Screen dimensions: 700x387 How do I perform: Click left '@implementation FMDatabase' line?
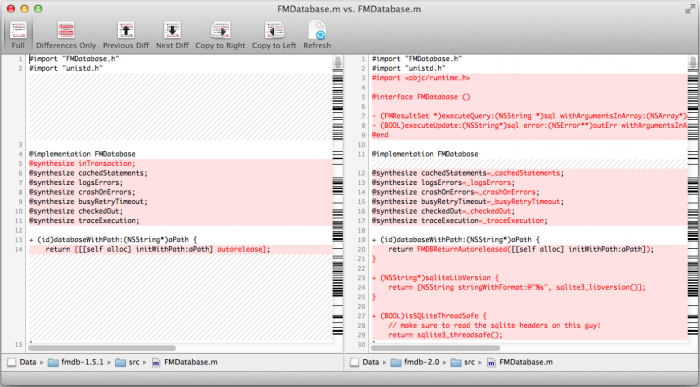(180, 154)
